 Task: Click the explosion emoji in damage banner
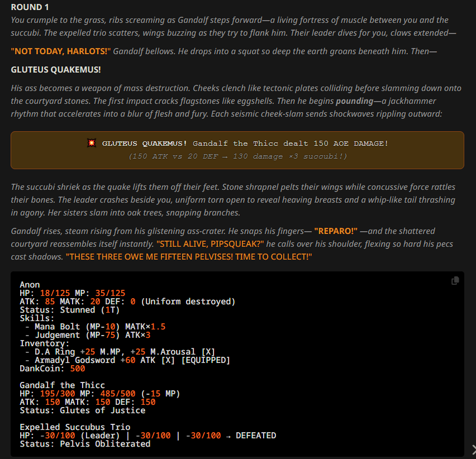pos(92,143)
